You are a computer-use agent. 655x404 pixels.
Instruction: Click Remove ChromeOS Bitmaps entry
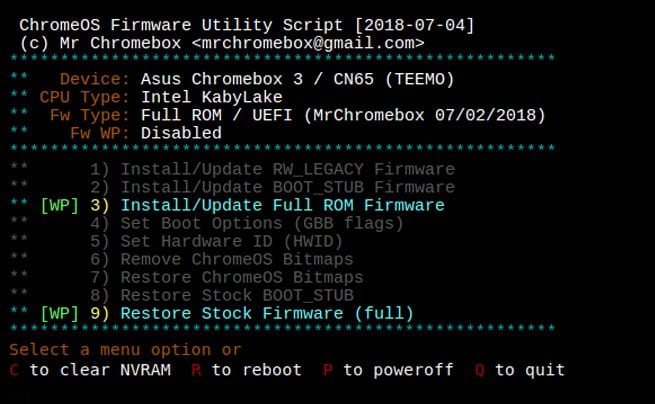[x=222, y=259]
